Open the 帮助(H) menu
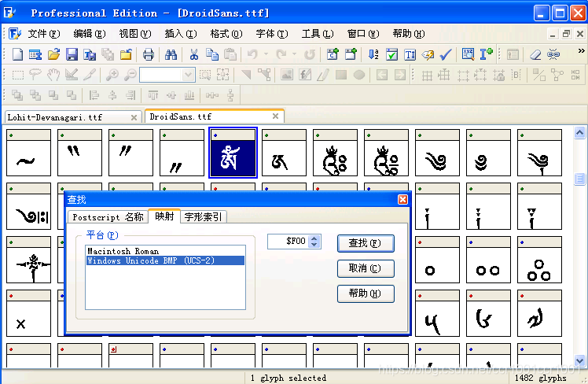Image resolution: width=588 pixels, height=384 pixels. pos(409,34)
